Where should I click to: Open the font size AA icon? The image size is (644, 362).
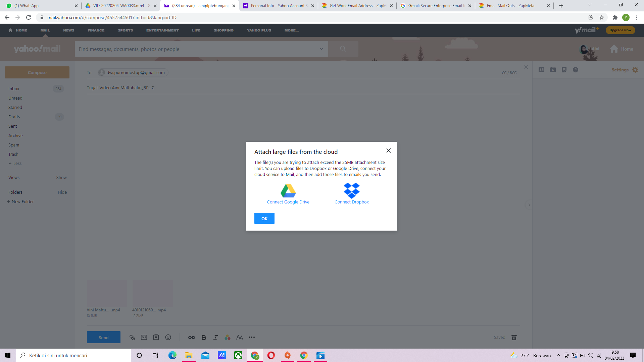tap(240, 338)
